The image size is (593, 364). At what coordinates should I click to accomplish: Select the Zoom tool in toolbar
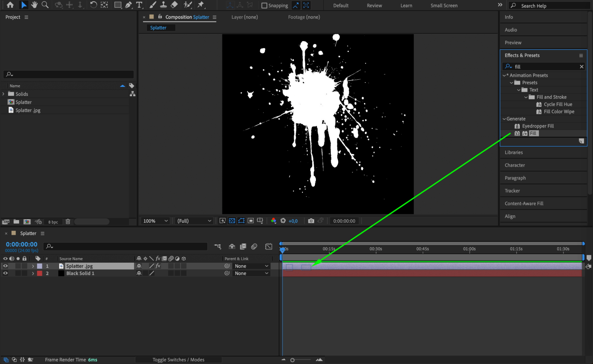point(45,5)
